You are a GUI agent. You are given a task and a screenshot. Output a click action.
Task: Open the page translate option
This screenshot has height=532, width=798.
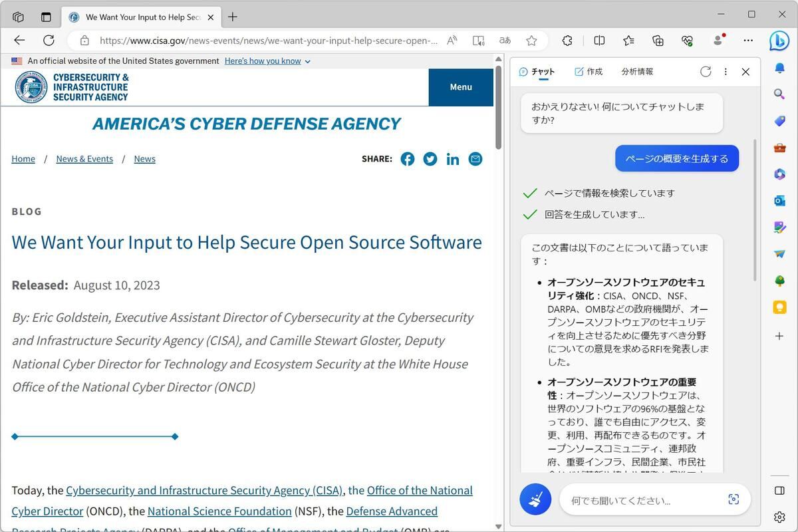(505, 41)
